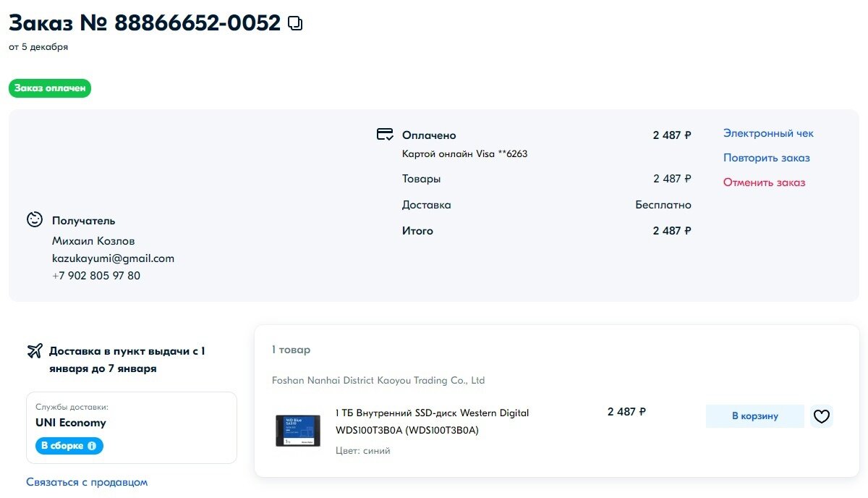Click the paid card icon next to 'Оплачено'
Screen dimensions: 868x498
point(385,135)
